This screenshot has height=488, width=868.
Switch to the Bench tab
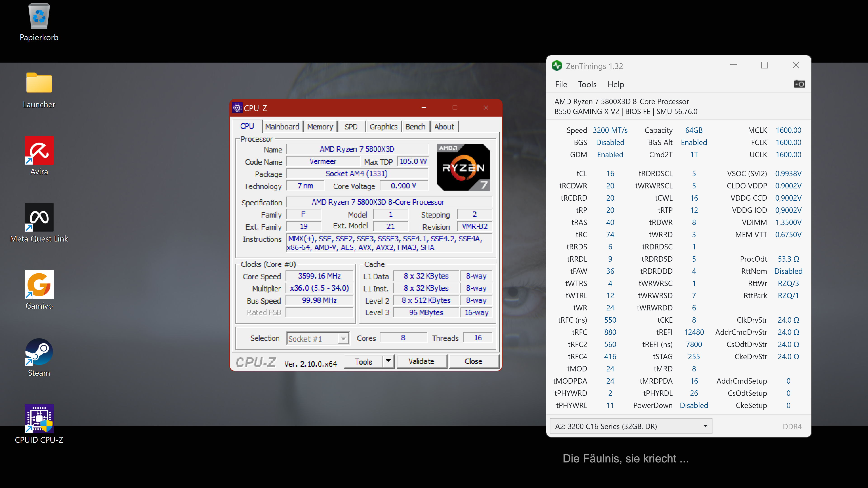coord(415,127)
